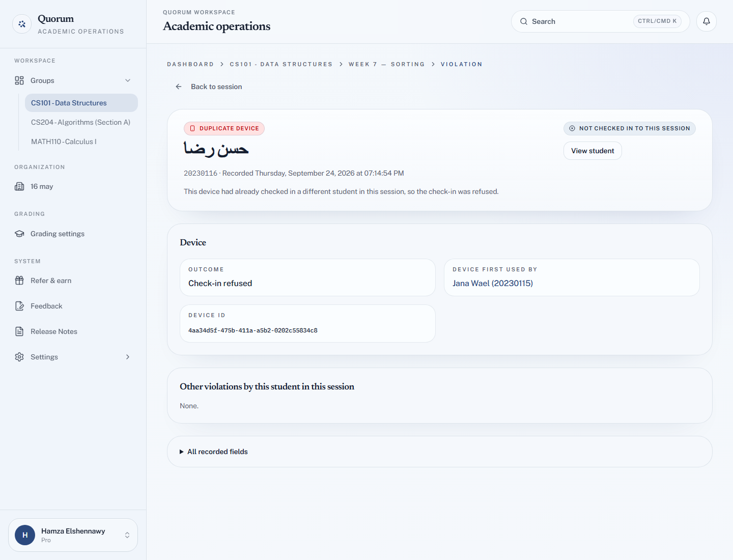Click the Violation breadcrumb
The height and width of the screenshot is (560, 733).
point(462,64)
